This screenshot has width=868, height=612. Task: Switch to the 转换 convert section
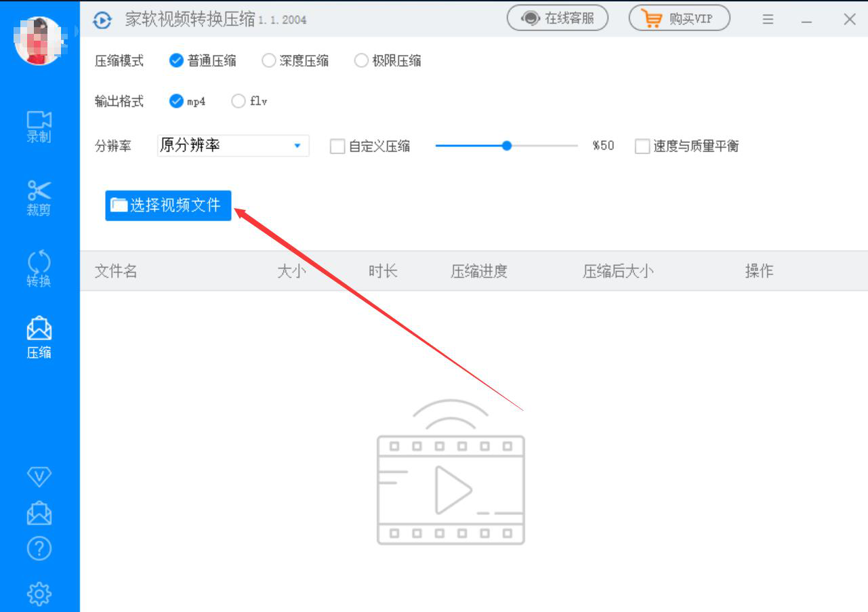pos(39,269)
